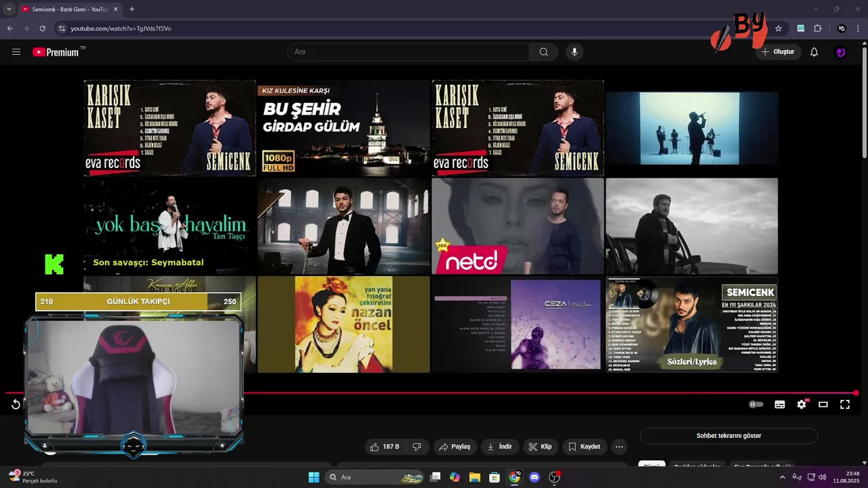The height and width of the screenshot is (488, 868).
Task: Close the Semicenk - Batık Gemi tab
Action: coord(115,9)
